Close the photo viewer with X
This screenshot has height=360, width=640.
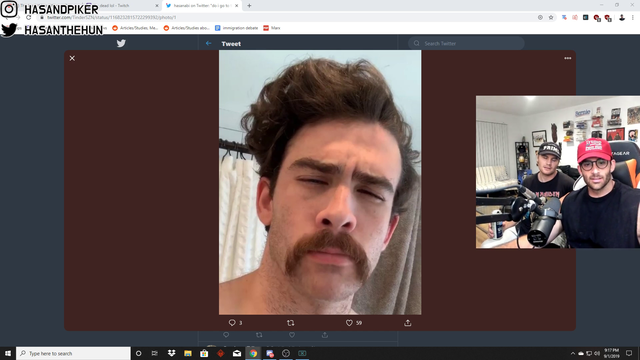coord(72,58)
